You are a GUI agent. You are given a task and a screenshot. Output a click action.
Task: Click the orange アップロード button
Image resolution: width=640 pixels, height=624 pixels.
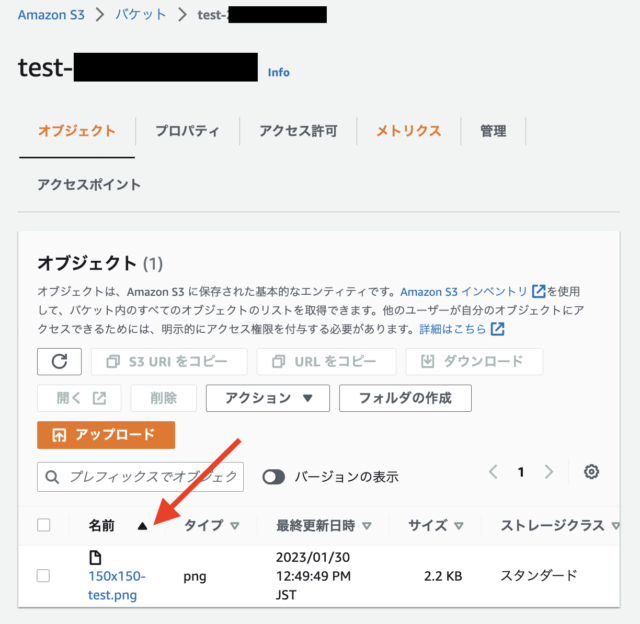tap(106, 435)
